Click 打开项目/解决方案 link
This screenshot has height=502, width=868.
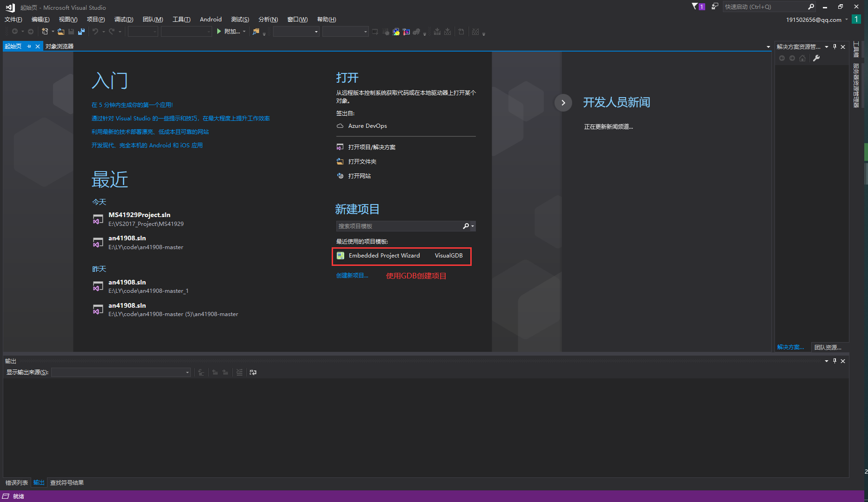coord(372,147)
